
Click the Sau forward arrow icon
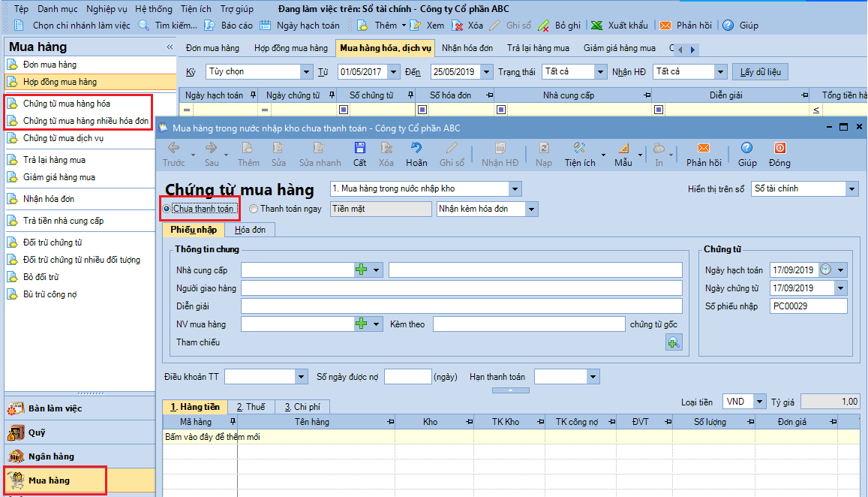211,148
